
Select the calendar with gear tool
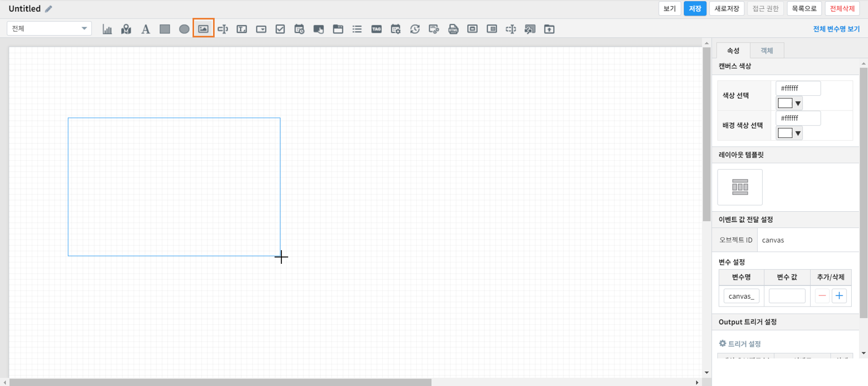click(396, 29)
